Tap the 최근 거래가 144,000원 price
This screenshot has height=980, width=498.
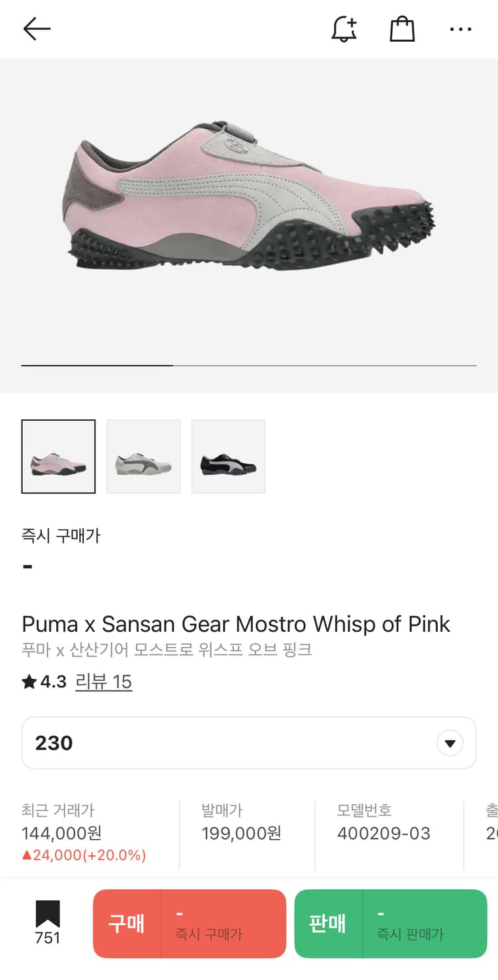[61, 834]
